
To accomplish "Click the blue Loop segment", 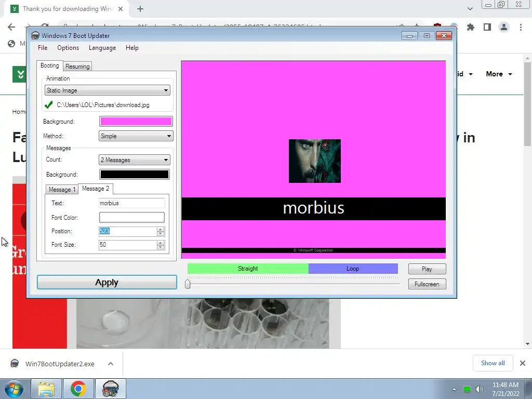I will (x=353, y=269).
